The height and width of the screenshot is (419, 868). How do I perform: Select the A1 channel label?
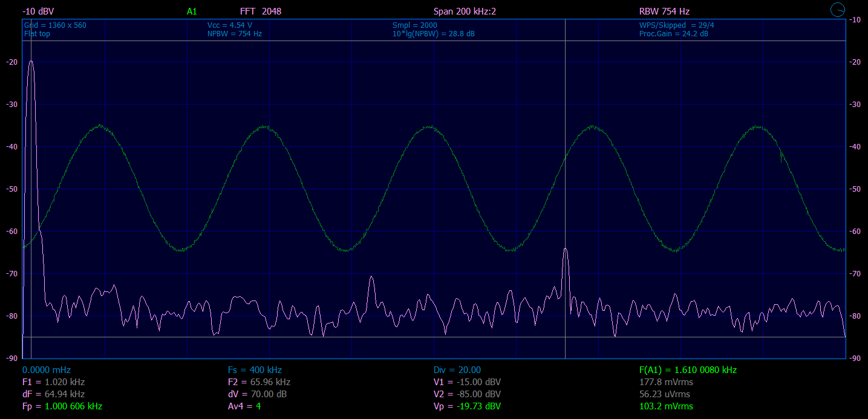(192, 11)
